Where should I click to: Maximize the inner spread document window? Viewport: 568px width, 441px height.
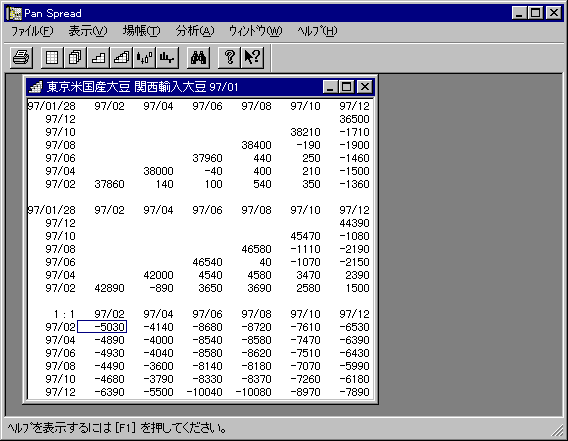[x=346, y=87]
